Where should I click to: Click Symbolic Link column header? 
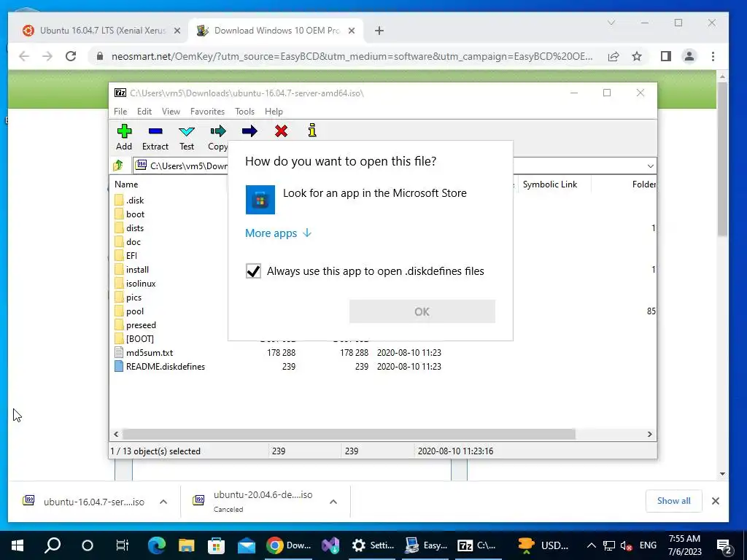tap(550, 184)
